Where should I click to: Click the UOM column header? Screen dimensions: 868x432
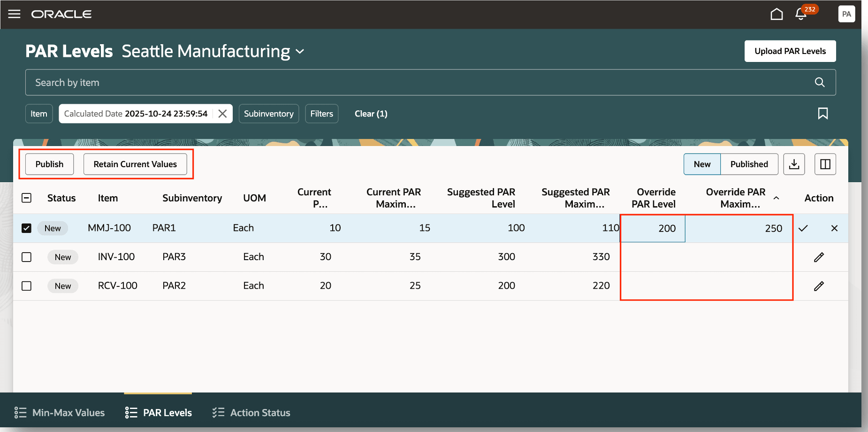tap(255, 198)
